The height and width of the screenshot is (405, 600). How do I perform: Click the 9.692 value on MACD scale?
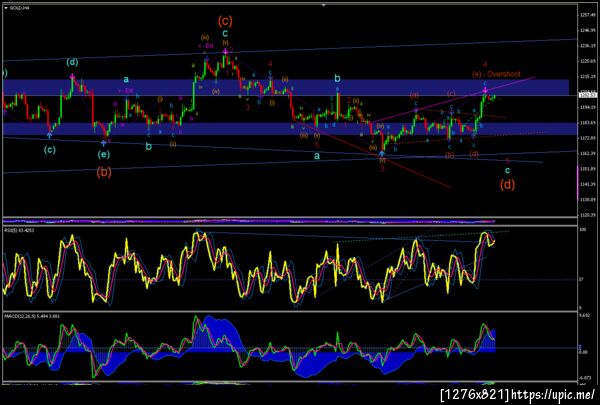582,315
